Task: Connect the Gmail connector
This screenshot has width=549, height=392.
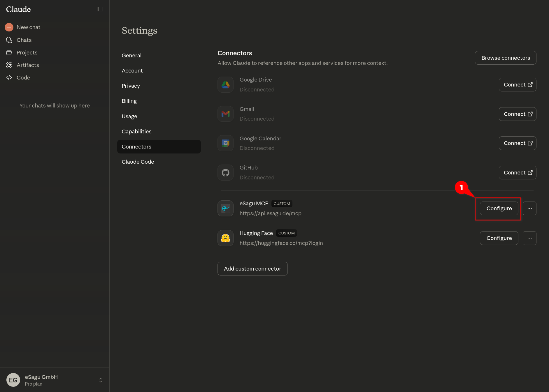Action: click(517, 114)
